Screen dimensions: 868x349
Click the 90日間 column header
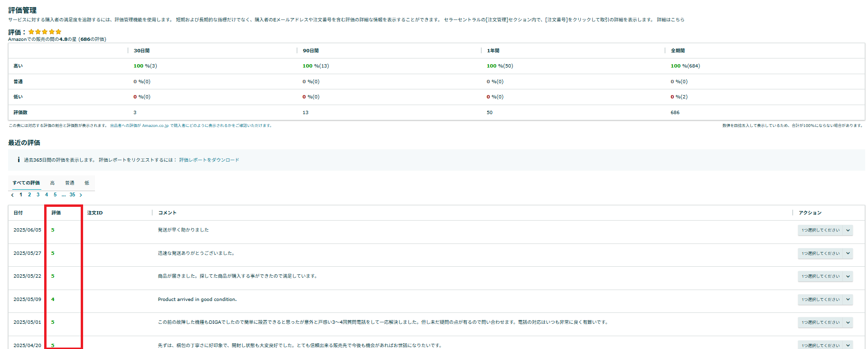[311, 51]
